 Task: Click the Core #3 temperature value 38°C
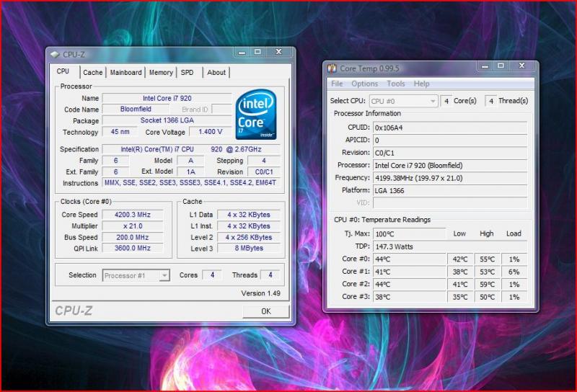(x=409, y=297)
